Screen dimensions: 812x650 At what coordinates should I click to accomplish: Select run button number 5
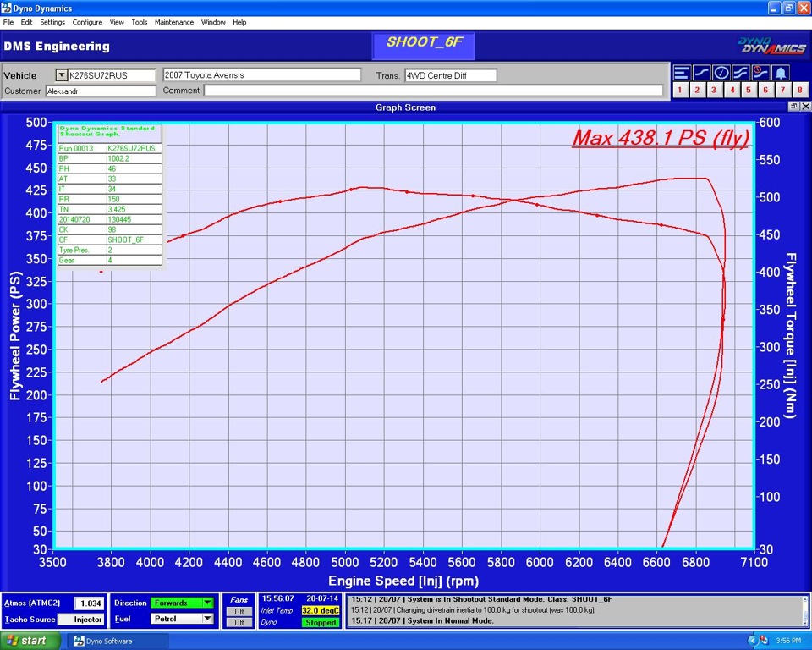coord(748,89)
